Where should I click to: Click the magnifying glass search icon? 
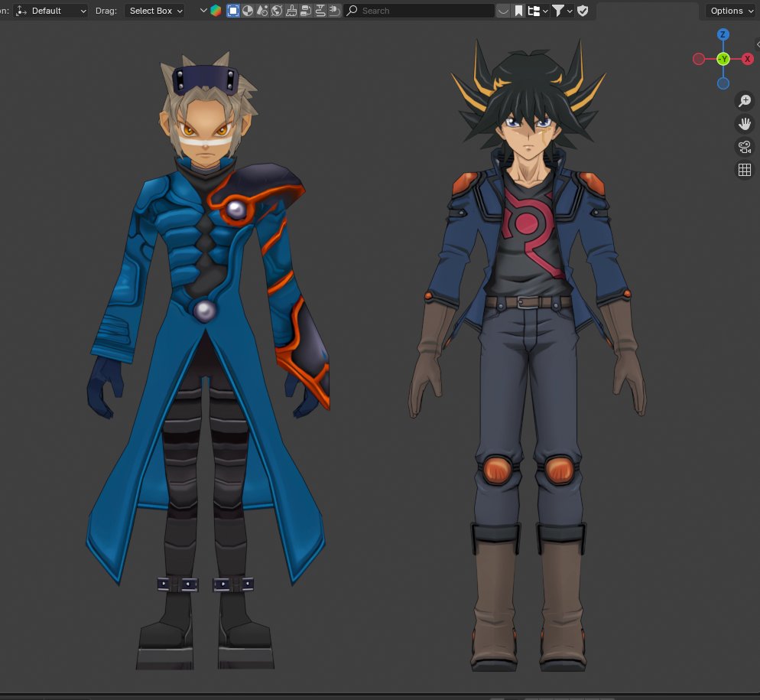coord(352,11)
